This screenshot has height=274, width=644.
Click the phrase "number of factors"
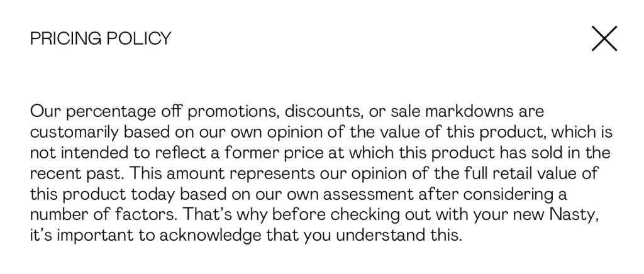[x=101, y=216]
